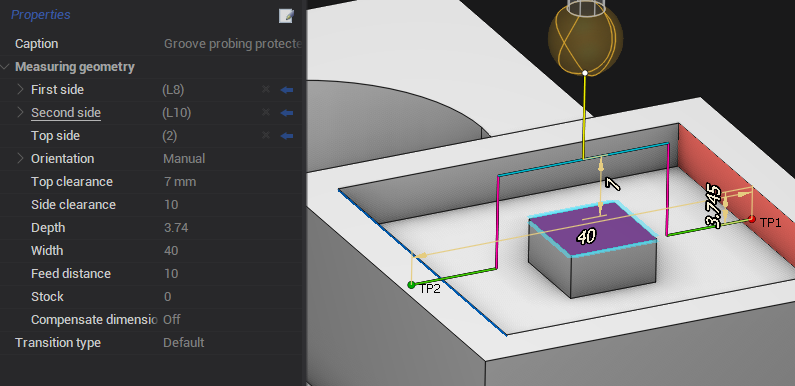The image size is (795, 386).
Task: Select the TP1 red touch point
Action: (752, 220)
